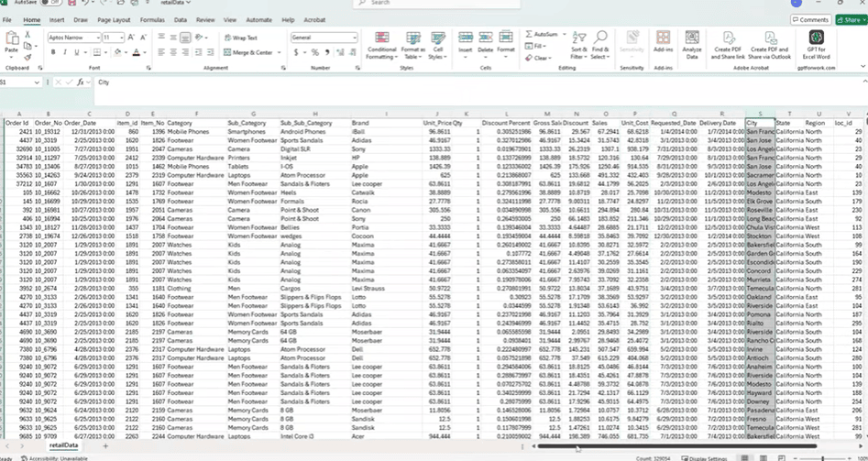Align text right
This screenshot has width=868, height=461.
pos(185,52)
